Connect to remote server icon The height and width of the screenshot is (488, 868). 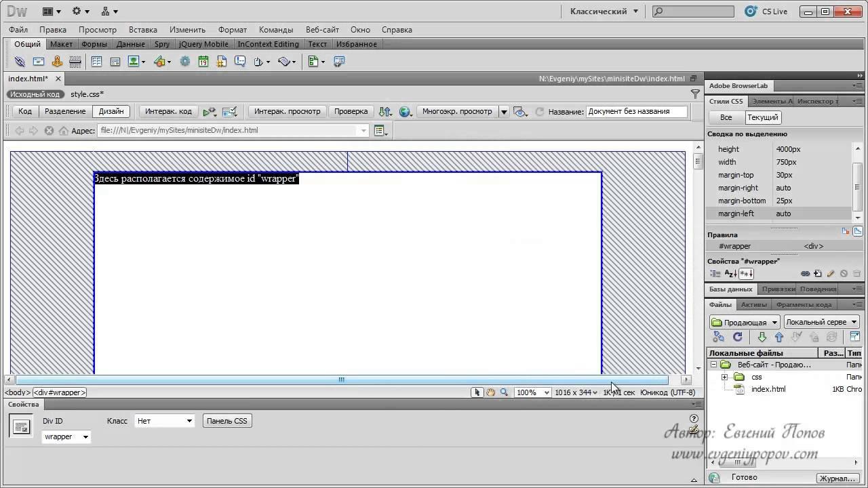[x=719, y=337]
